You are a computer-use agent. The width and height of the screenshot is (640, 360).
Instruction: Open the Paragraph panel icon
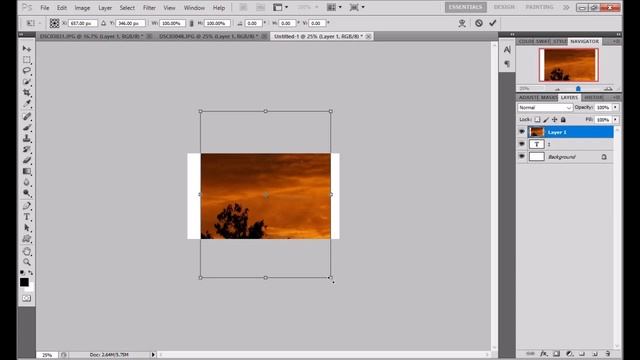point(507,64)
